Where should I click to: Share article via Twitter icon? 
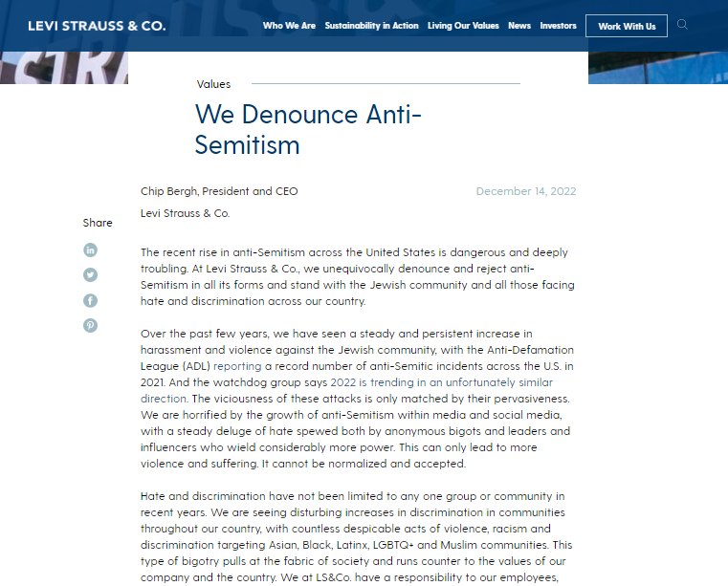91,275
